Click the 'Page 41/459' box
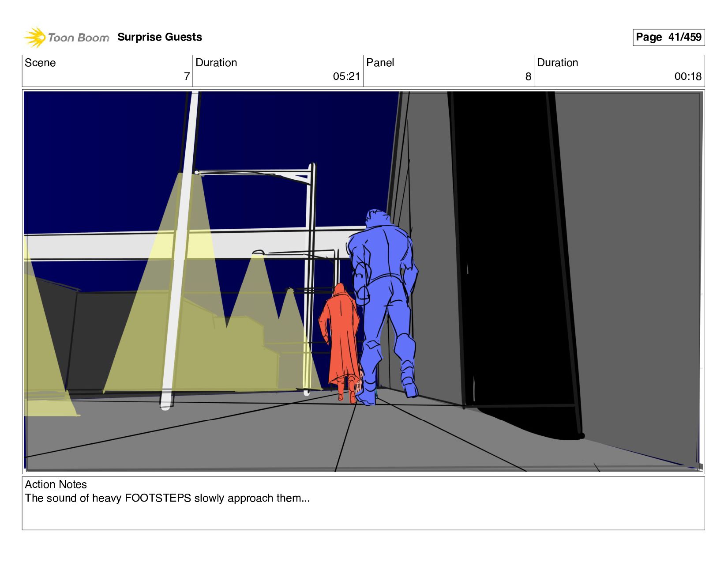This screenshot has height=563, width=728. coord(668,37)
